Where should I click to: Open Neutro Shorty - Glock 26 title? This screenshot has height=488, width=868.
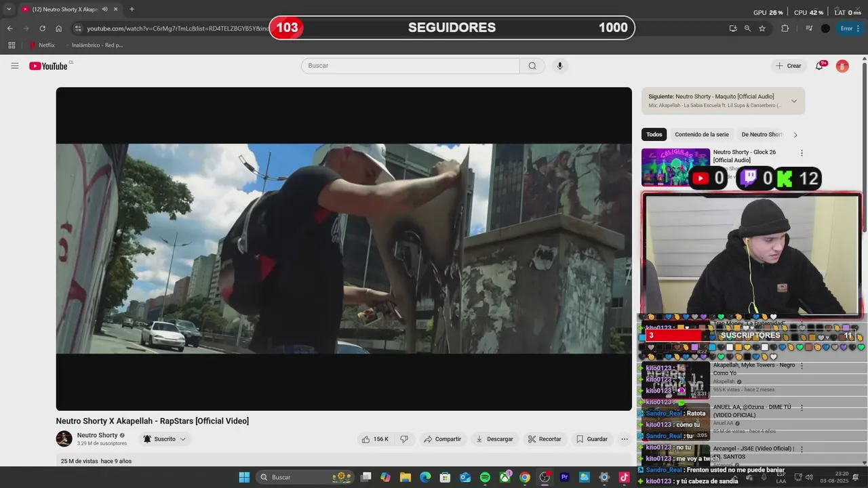tap(745, 156)
